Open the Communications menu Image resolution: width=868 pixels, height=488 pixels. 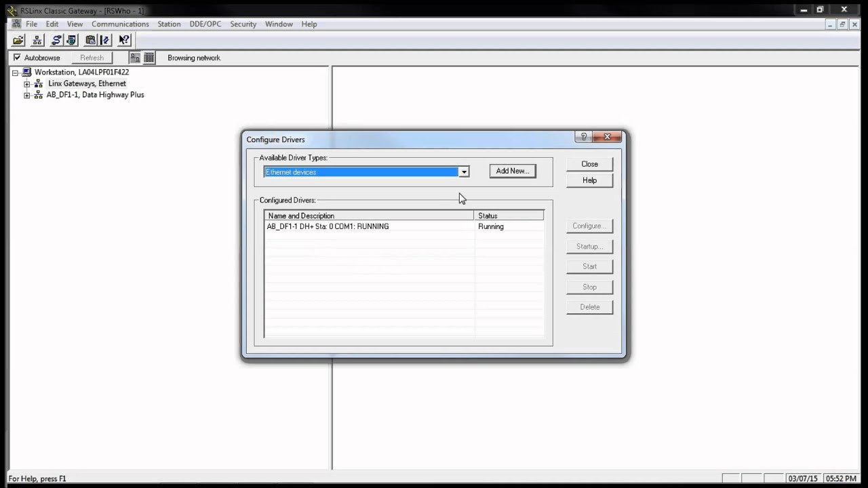(120, 24)
